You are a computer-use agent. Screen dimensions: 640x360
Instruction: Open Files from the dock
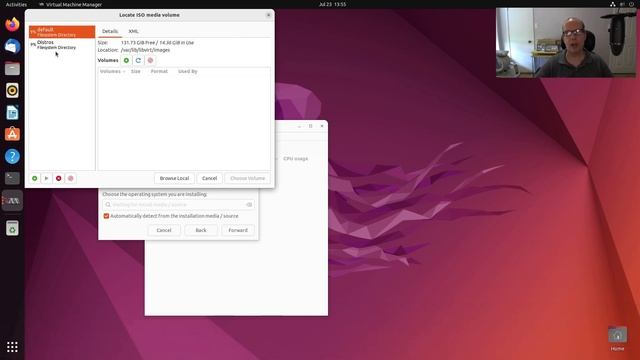tap(12, 68)
